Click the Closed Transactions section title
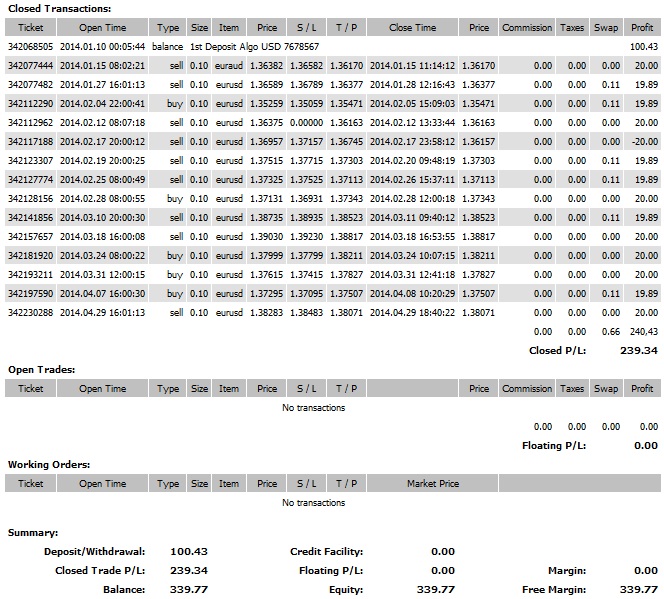 (59, 8)
